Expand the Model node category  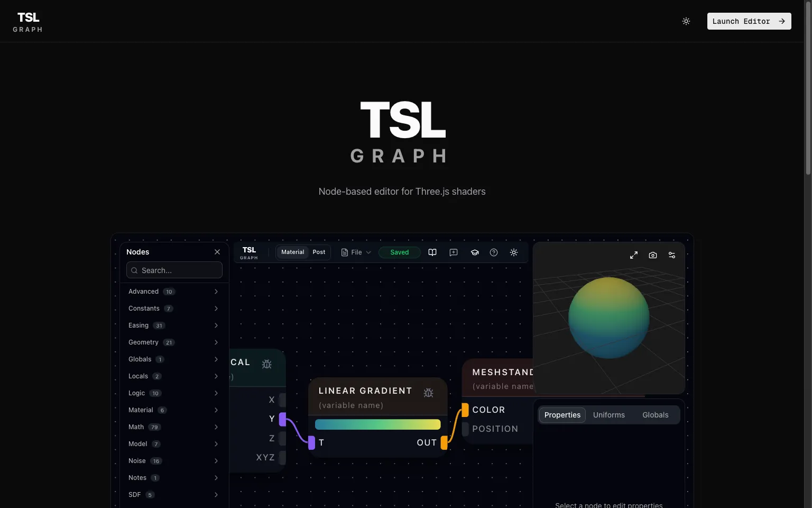[x=173, y=444]
